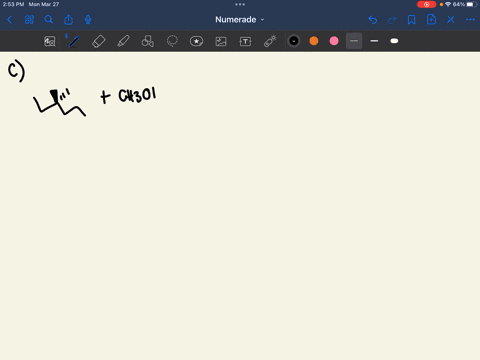Select the zoom window tool
This screenshot has height=360, width=480.
point(50,41)
